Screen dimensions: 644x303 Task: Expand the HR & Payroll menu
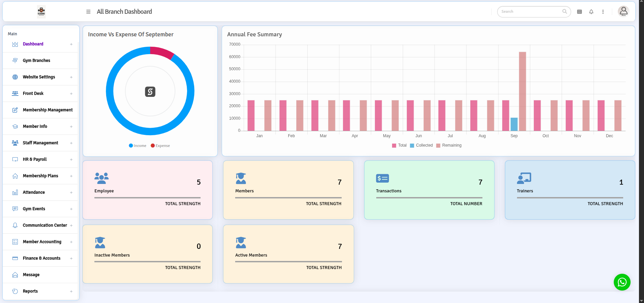pyautogui.click(x=71, y=159)
